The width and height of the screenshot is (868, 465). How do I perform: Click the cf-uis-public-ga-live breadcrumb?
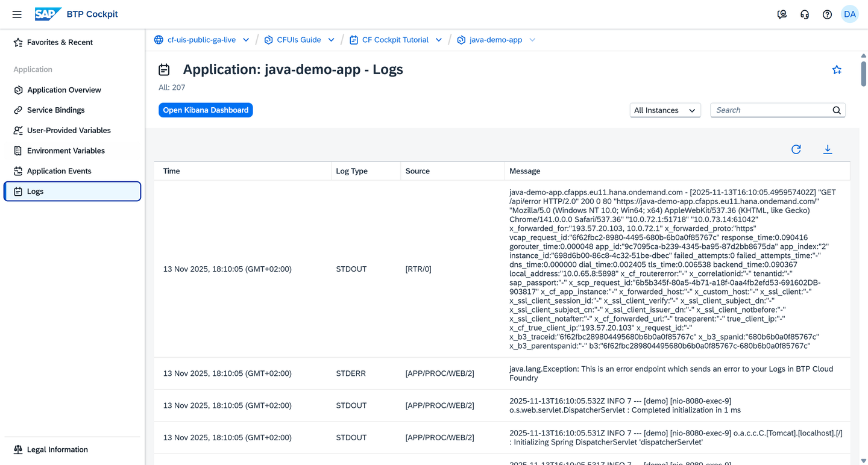click(x=201, y=40)
